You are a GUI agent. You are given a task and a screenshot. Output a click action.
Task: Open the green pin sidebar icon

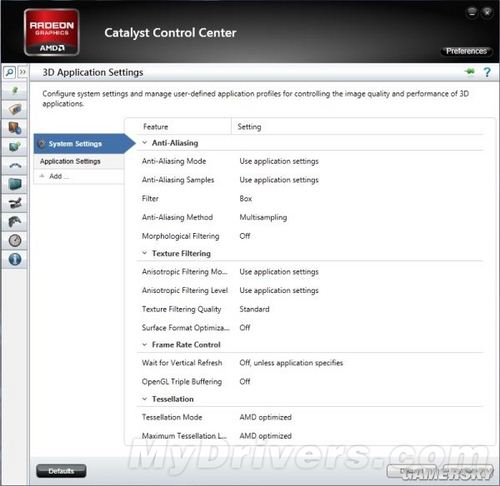tap(15, 90)
